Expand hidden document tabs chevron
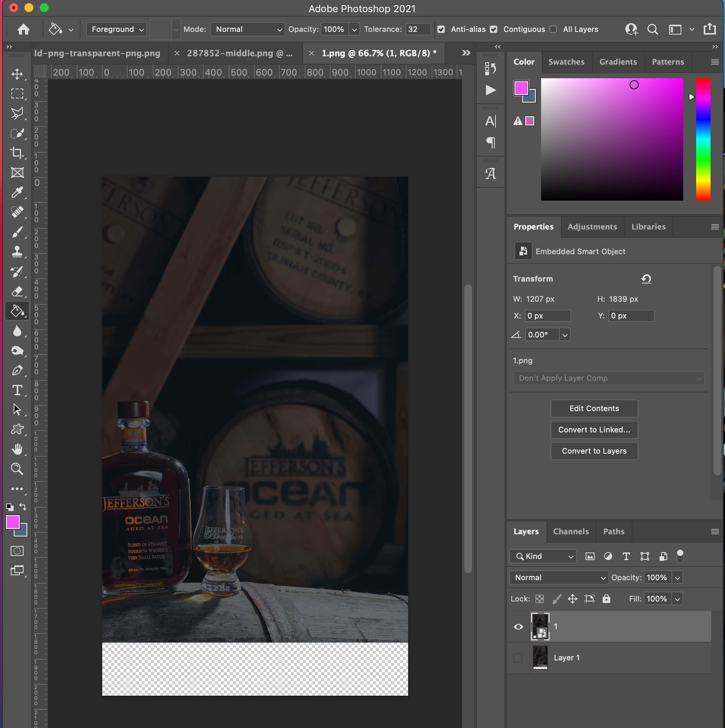This screenshot has height=728, width=725. 466,53
